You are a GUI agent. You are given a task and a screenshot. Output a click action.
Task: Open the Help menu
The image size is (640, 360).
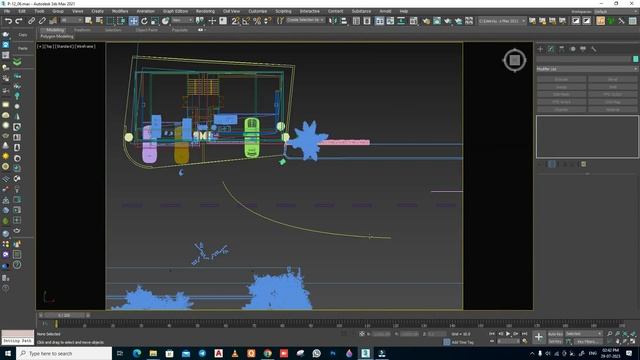click(x=404, y=11)
